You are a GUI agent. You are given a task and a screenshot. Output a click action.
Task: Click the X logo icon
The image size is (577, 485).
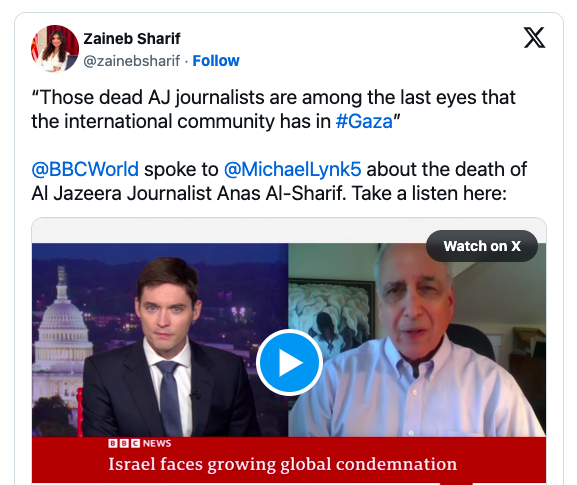[x=534, y=38]
